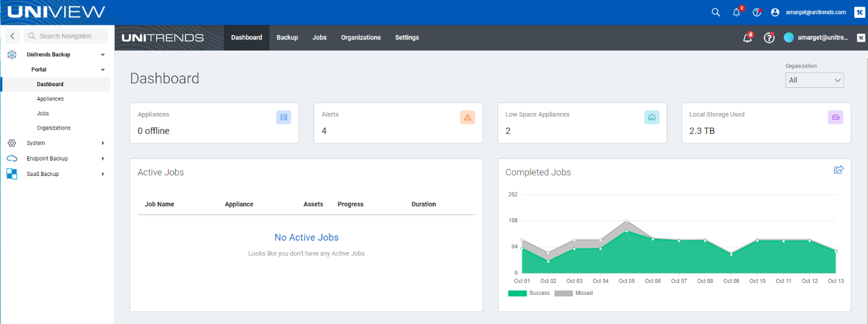868x324 pixels.
Task: Click the UNIVIEW logo
Action: click(56, 12)
